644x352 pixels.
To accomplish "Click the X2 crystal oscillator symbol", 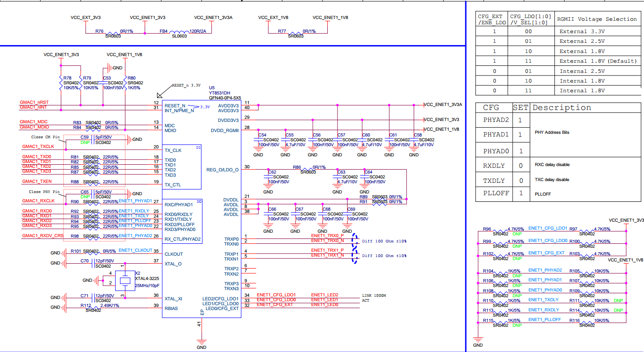I will [x=126, y=280].
